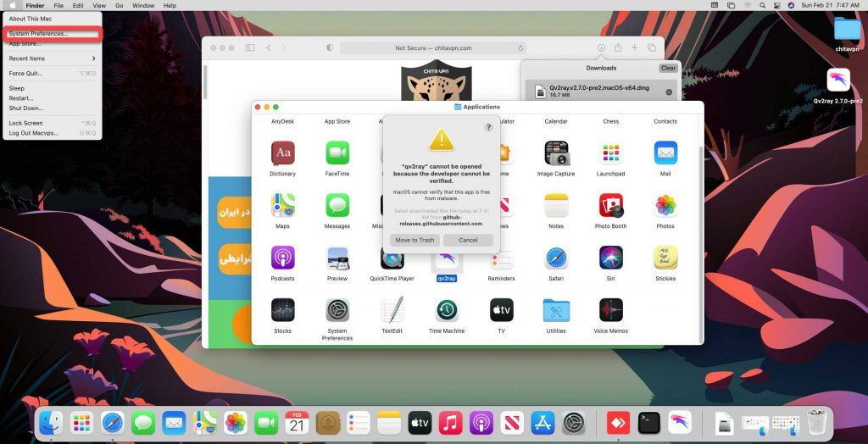Screen dimensions: 868x444
Task: Toggle the Safari sidebar button
Action: (249, 48)
